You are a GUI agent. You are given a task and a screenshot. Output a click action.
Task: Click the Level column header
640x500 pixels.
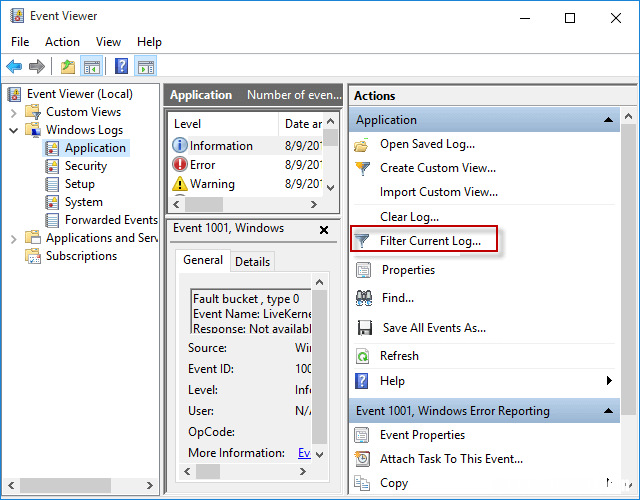224,124
